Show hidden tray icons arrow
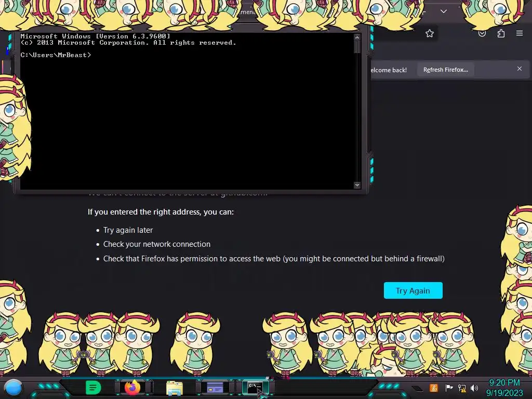 coord(417,388)
